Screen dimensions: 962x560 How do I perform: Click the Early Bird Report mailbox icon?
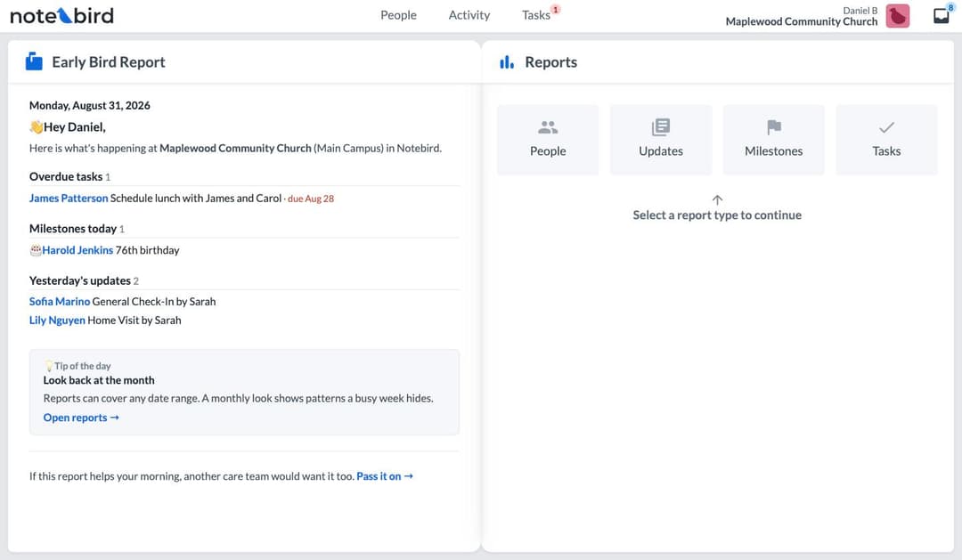pos(35,61)
